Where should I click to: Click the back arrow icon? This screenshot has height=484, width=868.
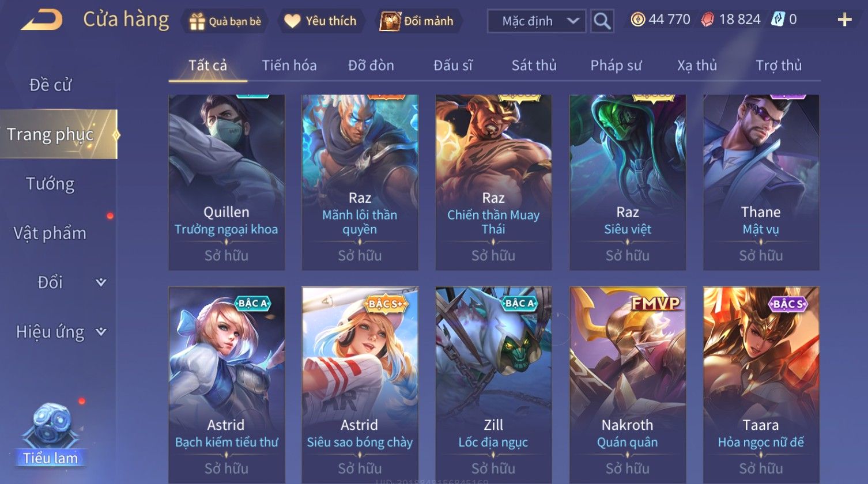[42, 20]
